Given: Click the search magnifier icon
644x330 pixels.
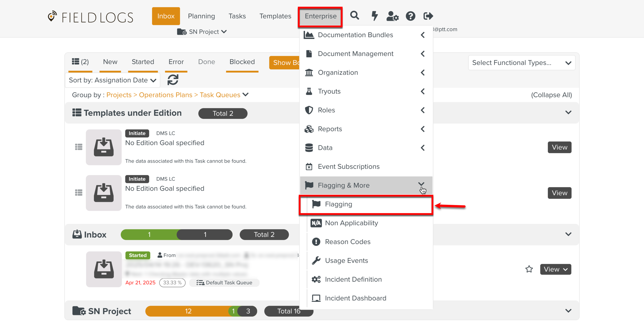Looking at the screenshot, I should point(354,16).
